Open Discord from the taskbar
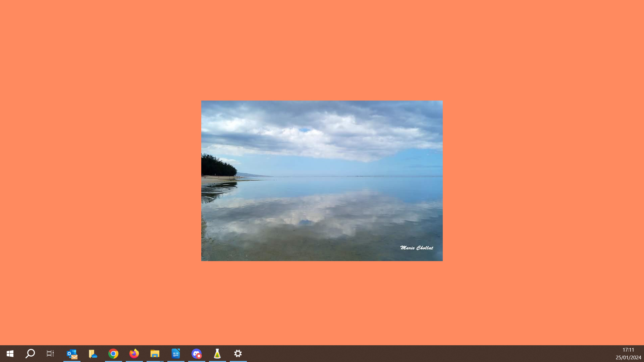This screenshot has height=362, width=644. click(197, 354)
